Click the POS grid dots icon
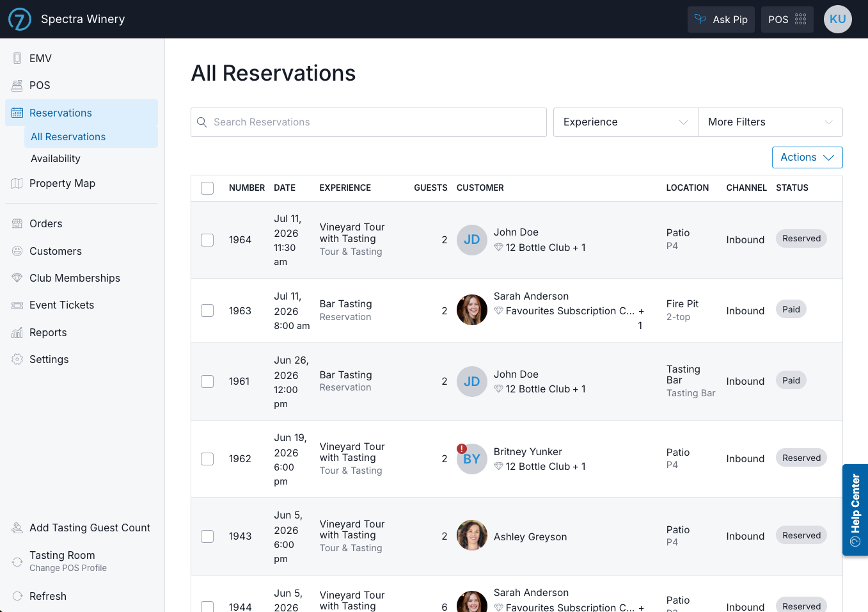 click(x=801, y=19)
